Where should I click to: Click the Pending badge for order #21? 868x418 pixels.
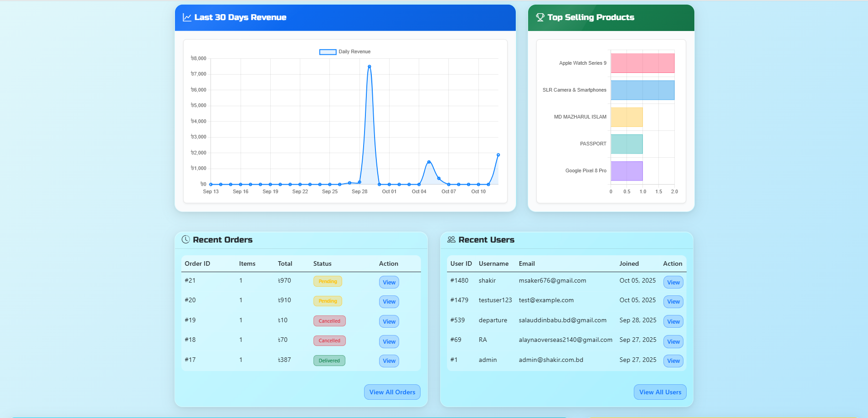tap(328, 281)
